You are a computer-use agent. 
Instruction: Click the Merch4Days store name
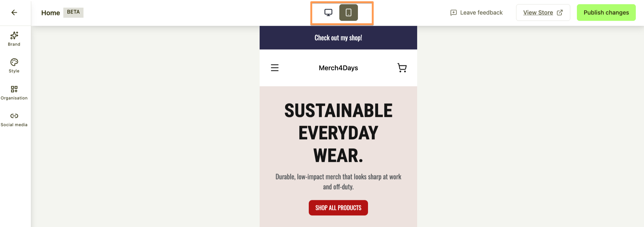[338, 68]
